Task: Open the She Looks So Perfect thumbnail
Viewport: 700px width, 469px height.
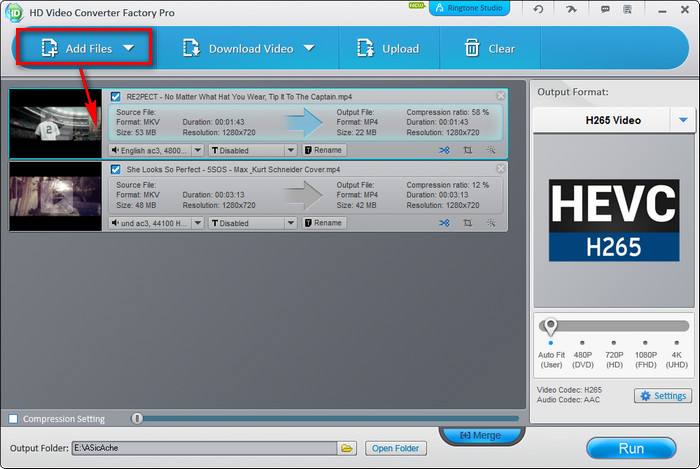Action: 55,196
